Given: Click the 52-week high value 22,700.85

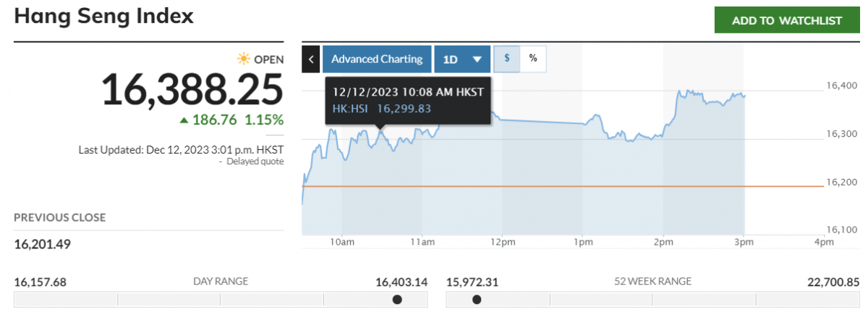Looking at the screenshot, I should pos(832,282).
